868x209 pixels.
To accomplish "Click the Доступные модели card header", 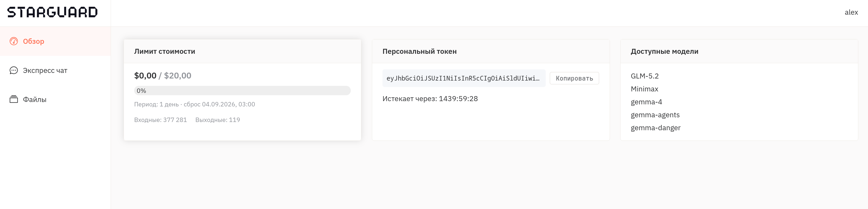I will click(x=739, y=51).
